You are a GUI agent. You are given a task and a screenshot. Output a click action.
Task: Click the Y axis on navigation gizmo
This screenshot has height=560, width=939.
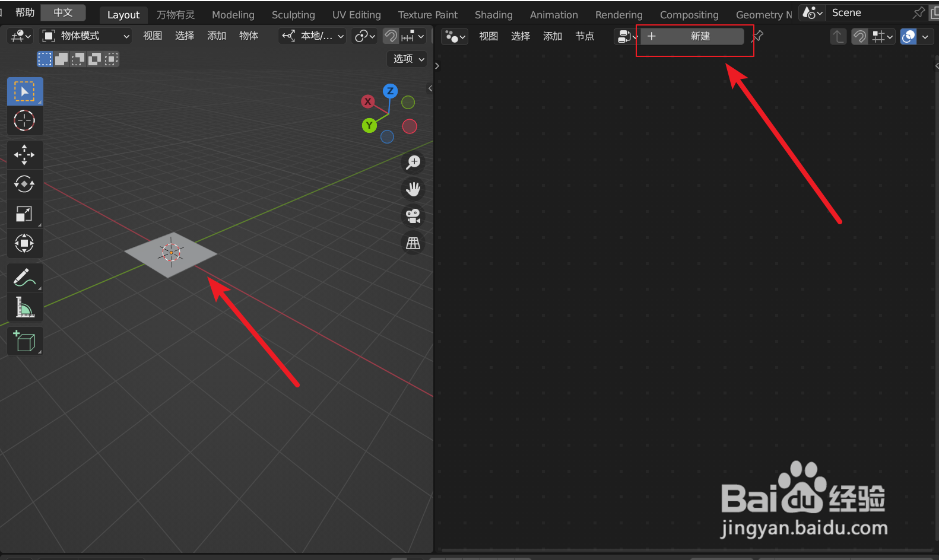click(369, 125)
